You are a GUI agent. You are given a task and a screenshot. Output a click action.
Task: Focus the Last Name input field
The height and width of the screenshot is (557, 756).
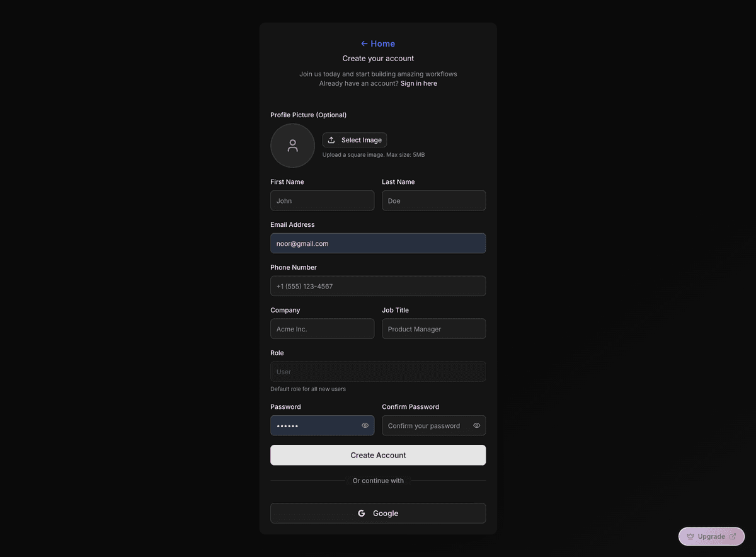coord(433,201)
